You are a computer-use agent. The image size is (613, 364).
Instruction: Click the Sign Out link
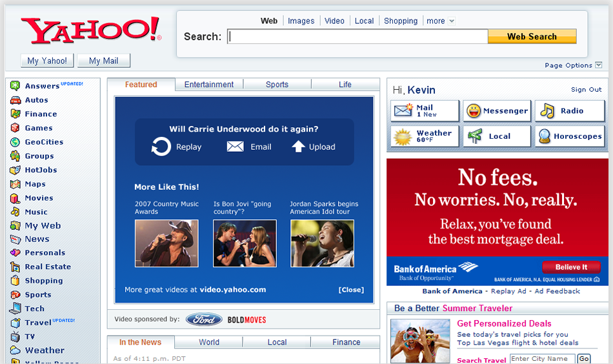point(586,90)
